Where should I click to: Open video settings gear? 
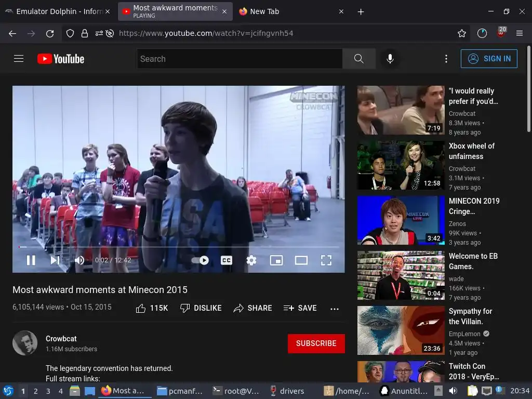coord(251,260)
